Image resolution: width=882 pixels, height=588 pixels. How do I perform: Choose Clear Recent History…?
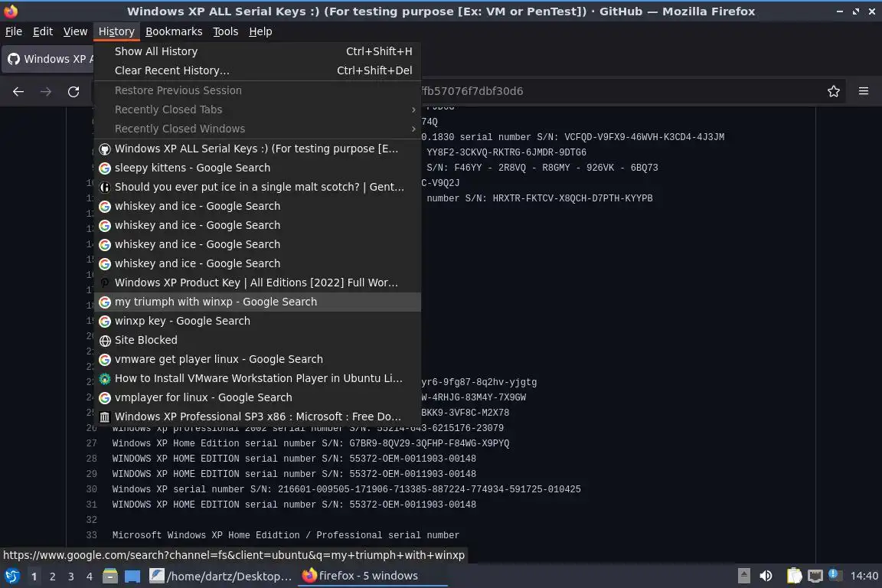coord(257,70)
